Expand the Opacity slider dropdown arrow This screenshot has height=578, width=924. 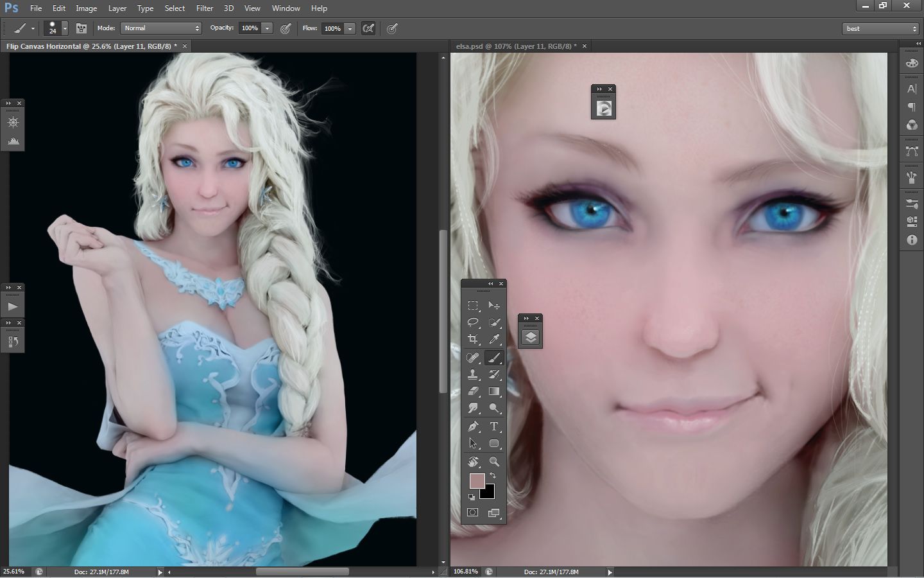pyautogui.click(x=268, y=28)
